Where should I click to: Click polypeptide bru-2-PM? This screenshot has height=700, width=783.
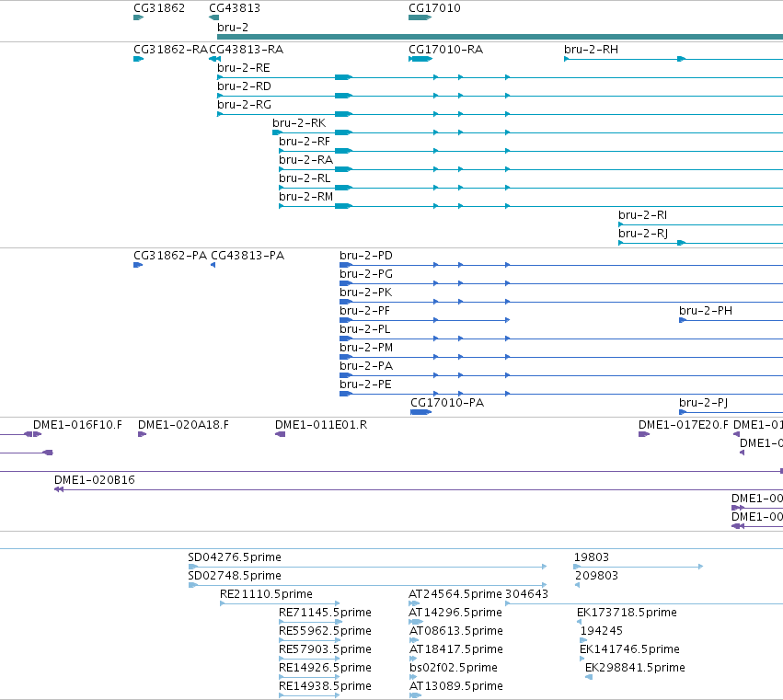click(x=366, y=348)
